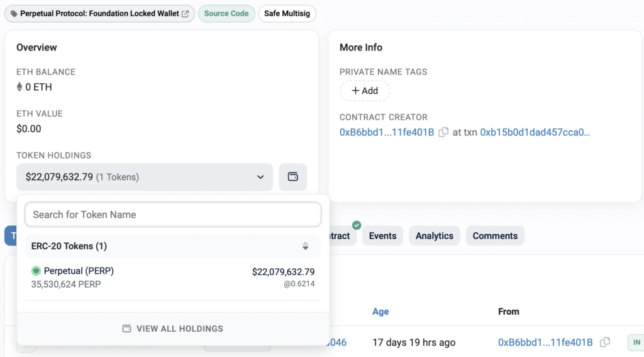Sort ERC-20 Tokens list with arrows
The width and height of the screenshot is (644, 357).
click(x=305, y=246)
